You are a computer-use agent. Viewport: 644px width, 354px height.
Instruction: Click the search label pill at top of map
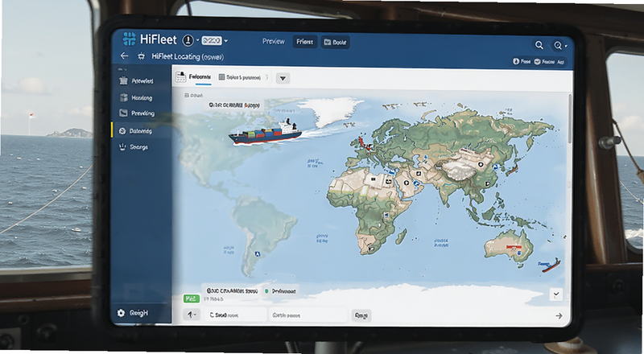pyautogui.click(x=234, y=105)
